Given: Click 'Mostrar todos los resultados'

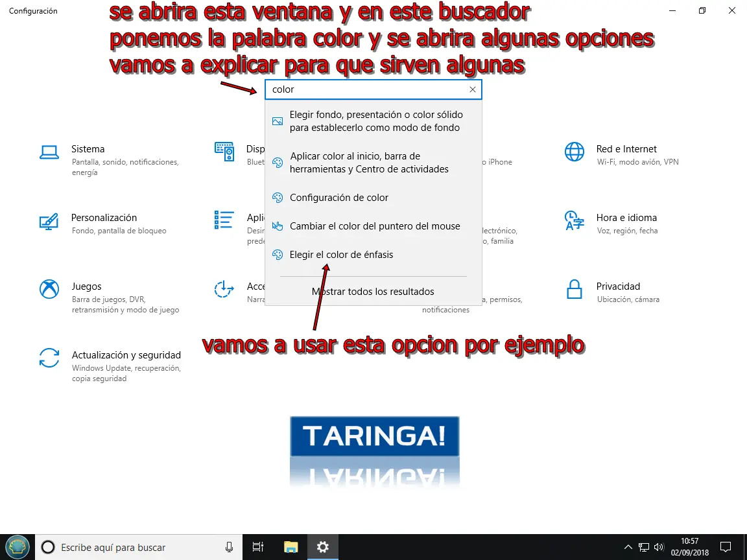Looking at the screenshot, I should (x=373, y=292).
